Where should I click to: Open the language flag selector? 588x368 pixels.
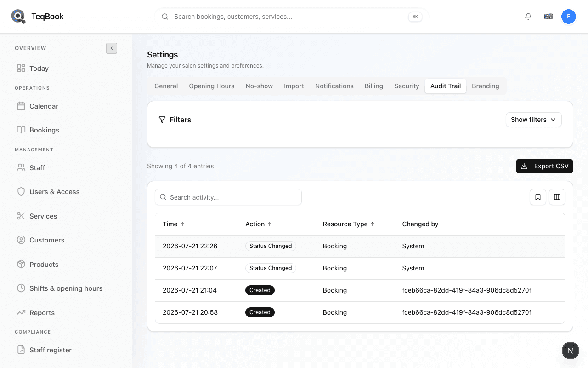[548, 17]
